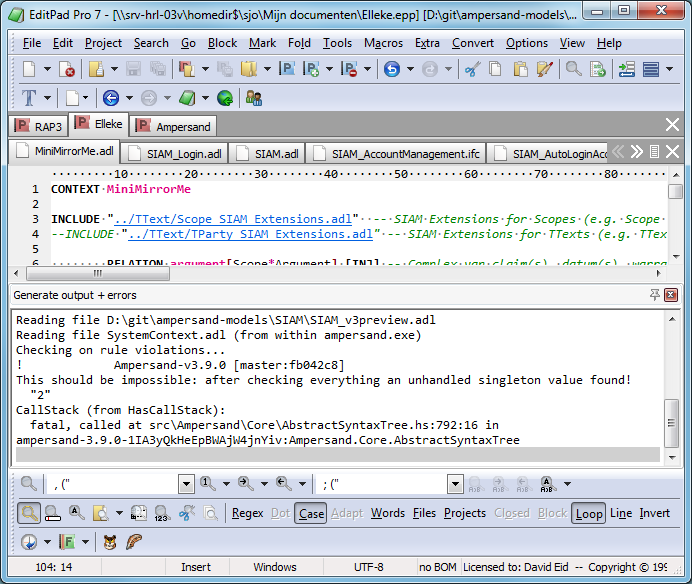This screenshot has height=584, width=692.
Task: Click the Find First icon in search bar
Action: pyautogui.click(x=207, y=484)
